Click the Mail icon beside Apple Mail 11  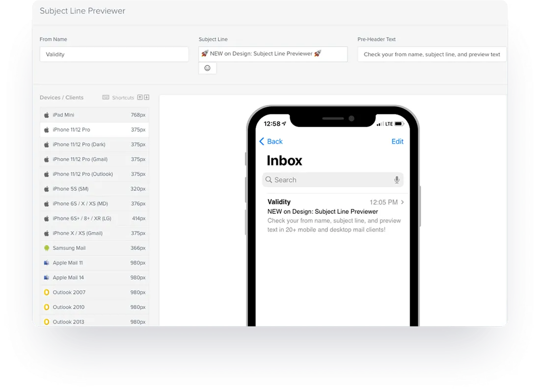tap(47, 263)
